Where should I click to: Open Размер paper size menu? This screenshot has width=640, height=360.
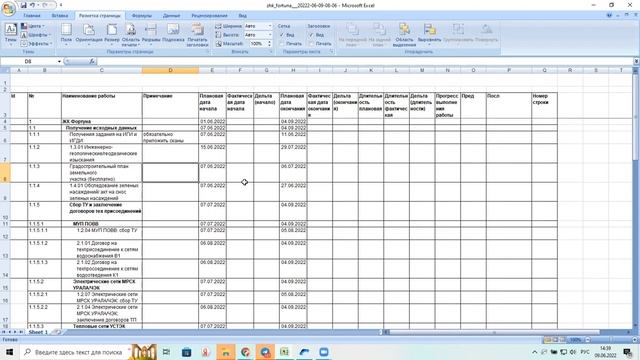(x=112, y=34)
